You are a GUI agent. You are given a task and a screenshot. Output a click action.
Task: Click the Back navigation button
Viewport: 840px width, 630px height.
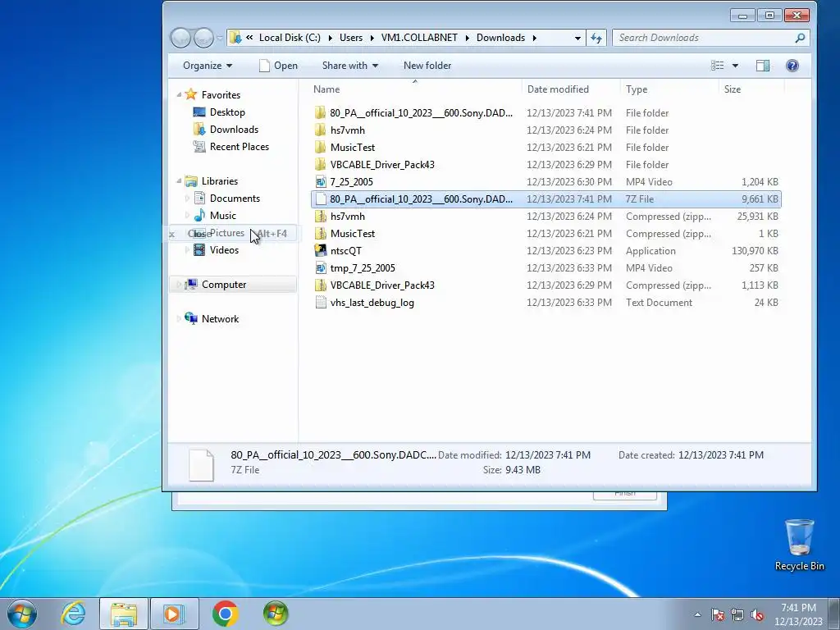tap(181, 38)
